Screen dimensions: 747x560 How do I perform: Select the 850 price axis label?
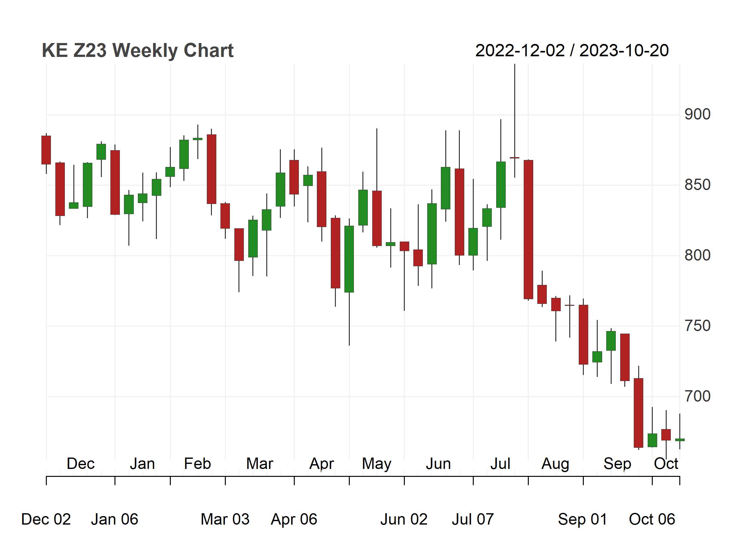[x=697, y=185]
